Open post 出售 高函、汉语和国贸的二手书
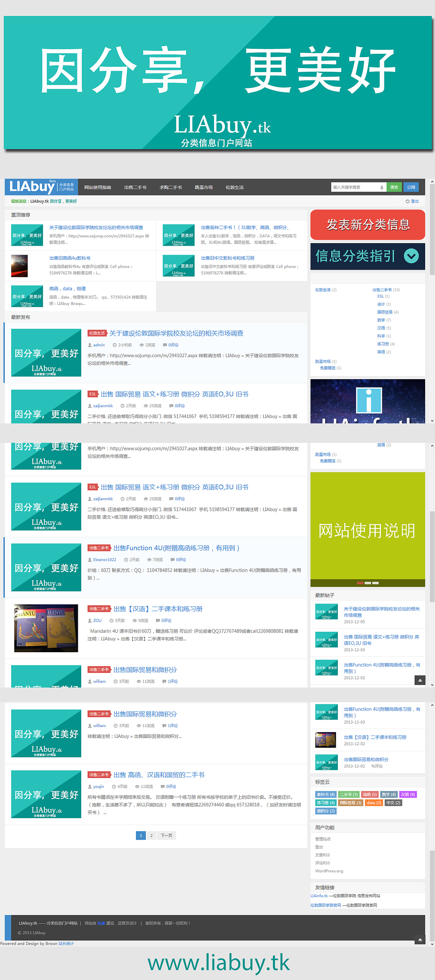 [x=159, y=775]
